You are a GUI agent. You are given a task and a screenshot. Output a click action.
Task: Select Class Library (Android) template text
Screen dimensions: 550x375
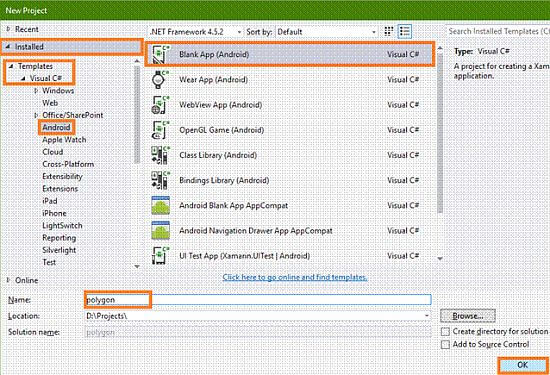pos(218,155)
